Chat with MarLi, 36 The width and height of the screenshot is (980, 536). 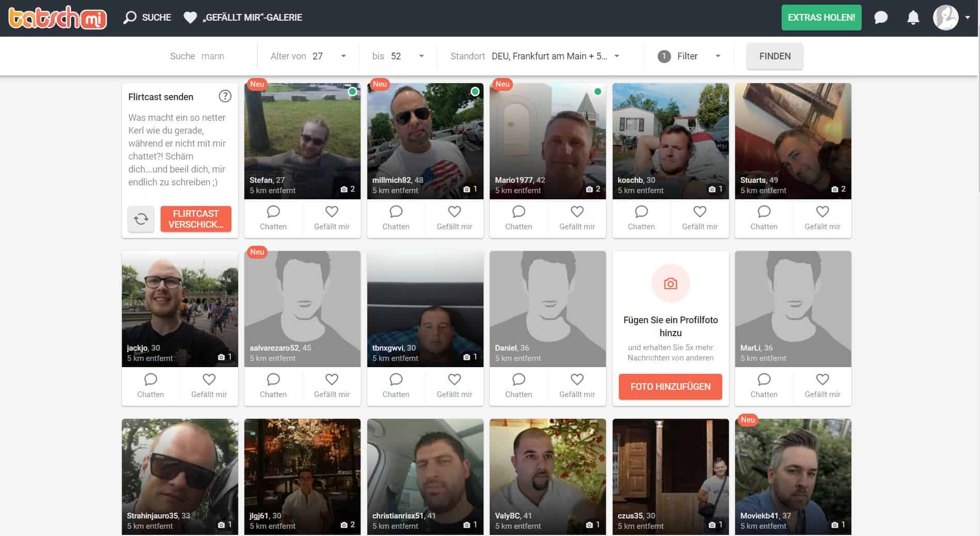point(764,386)
